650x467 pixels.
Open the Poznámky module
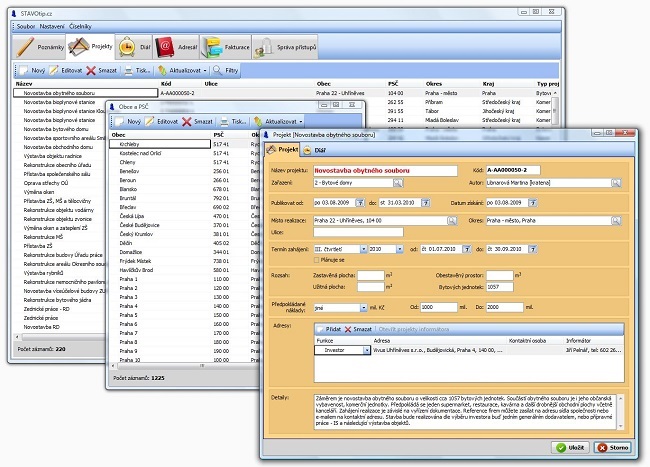point(40,46)
